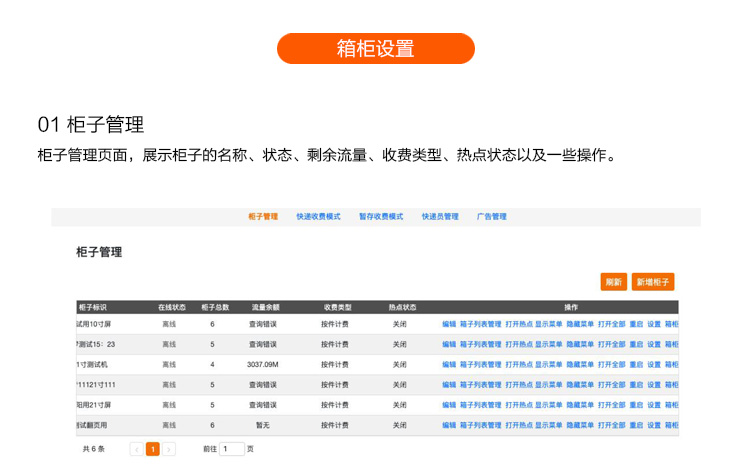Viewport: 750px width, 473px height.
Task: Click the orange 刷新 button
Action: [x=613, y=282]
